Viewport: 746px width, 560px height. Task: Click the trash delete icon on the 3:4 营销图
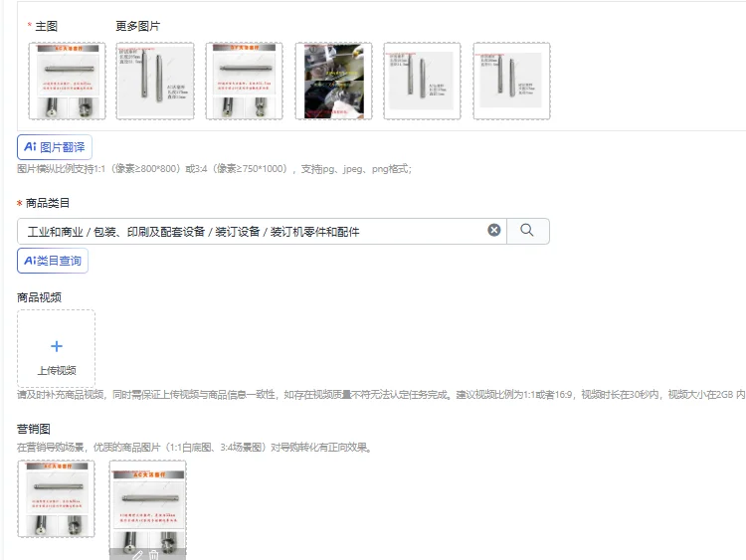click(x=153, y=555)
